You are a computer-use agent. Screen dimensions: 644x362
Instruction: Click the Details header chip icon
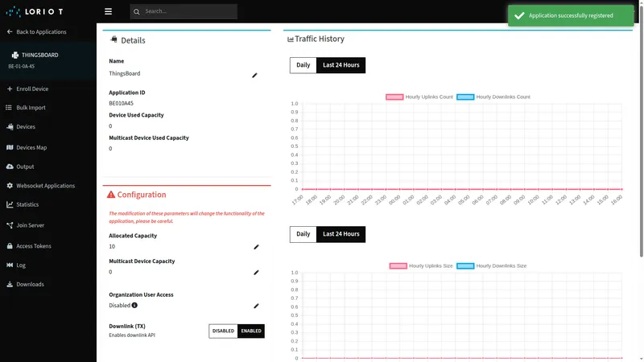[114, 39]
